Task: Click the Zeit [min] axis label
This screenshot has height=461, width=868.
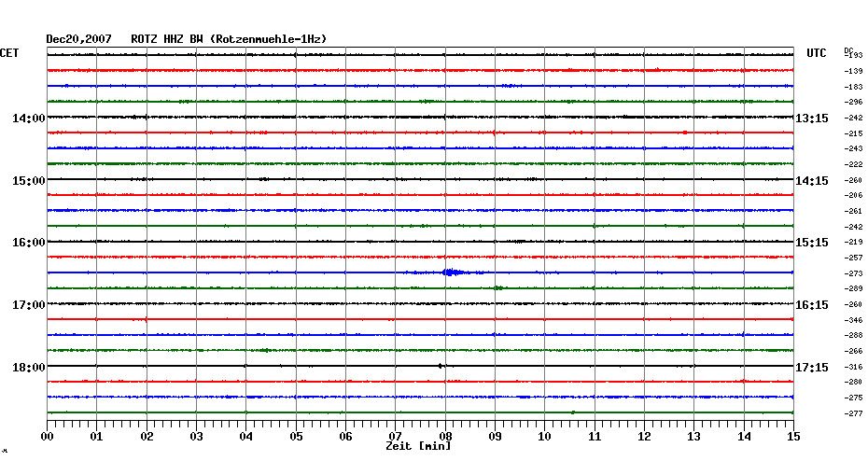Action: 418,446
